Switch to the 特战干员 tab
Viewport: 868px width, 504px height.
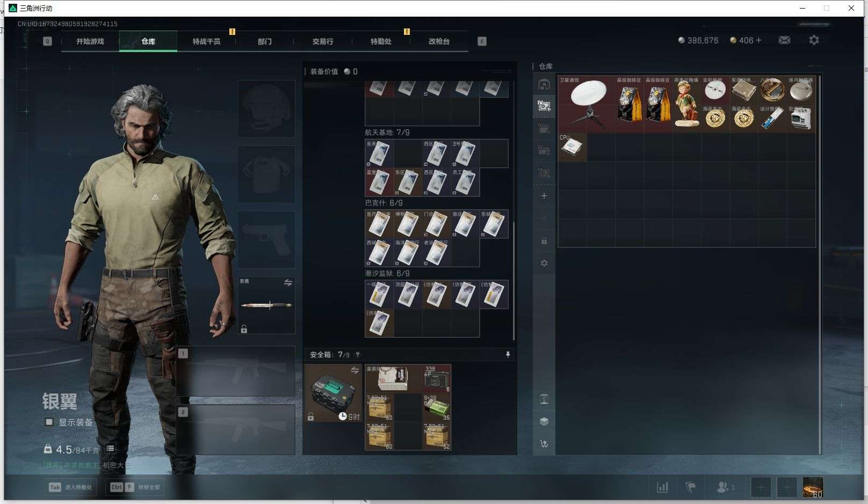[x=206, y=41]
